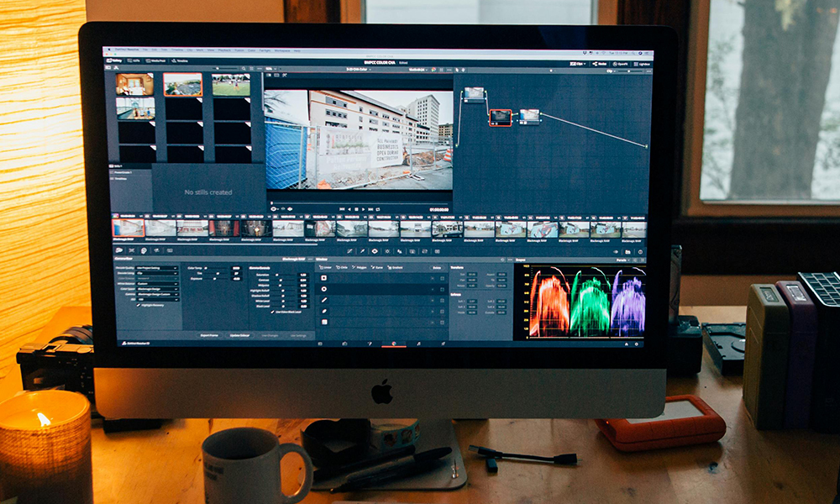
Task: Open the Lightbox view
Action: 642,64
